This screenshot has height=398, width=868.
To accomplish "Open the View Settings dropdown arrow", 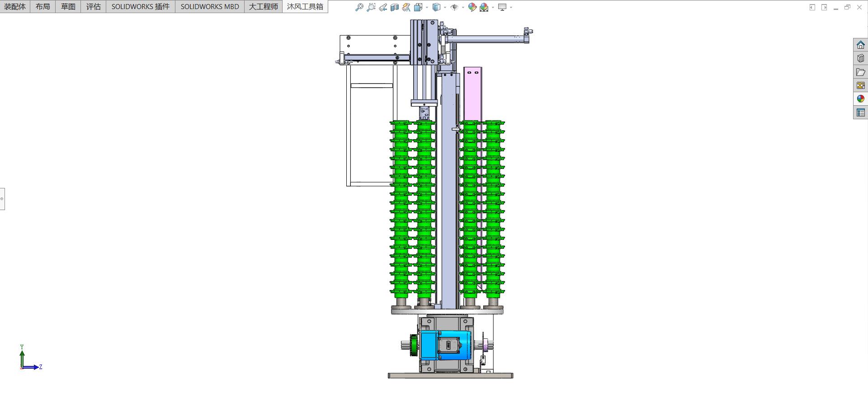I will point(511,7).
